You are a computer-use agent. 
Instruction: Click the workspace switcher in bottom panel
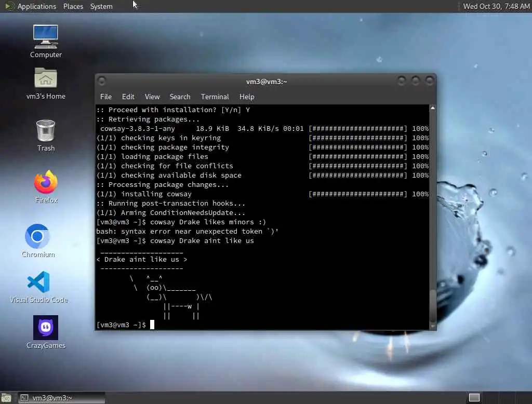474,397
